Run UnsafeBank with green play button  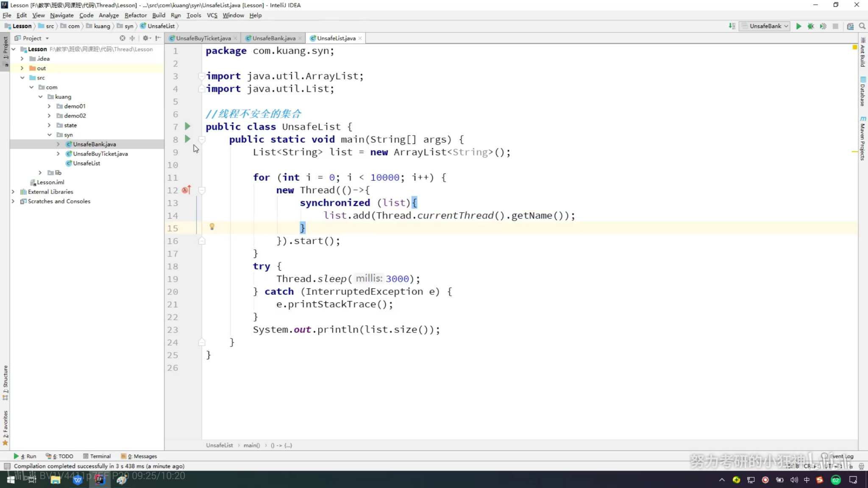pyautogui.click(x=798, y=26)
